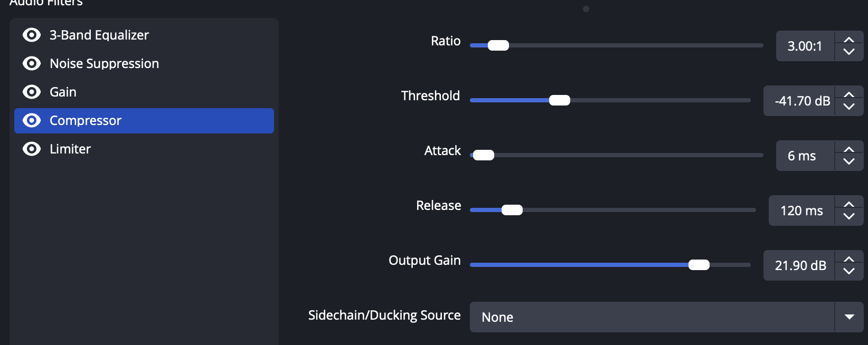
Task: Disable the Gain filter eye icon
Action: (32, 92)
